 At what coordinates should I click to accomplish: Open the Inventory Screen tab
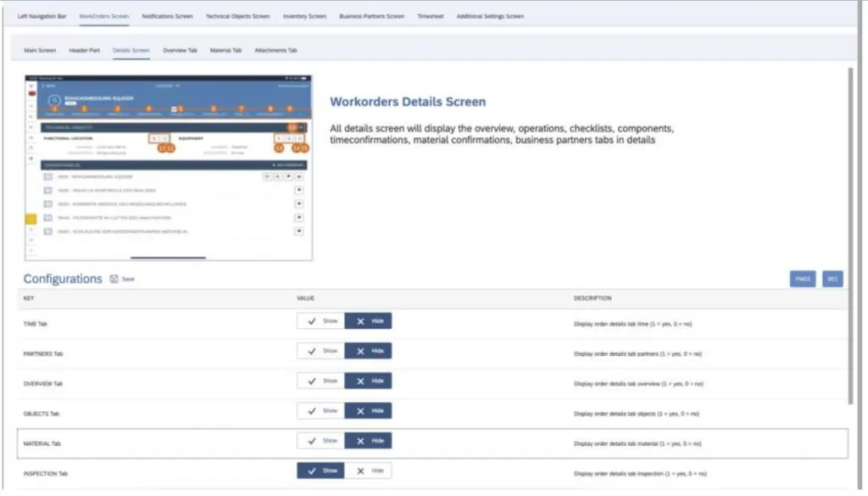pyautogui.click(x=304, y=17)
